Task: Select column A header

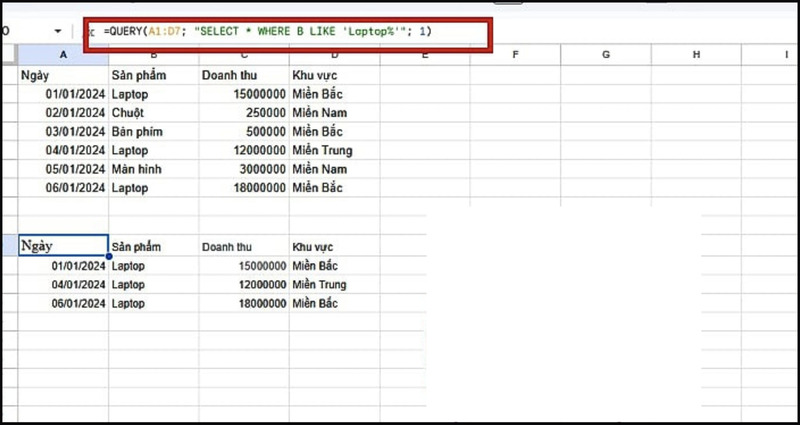Action: (x=63, y=55)
